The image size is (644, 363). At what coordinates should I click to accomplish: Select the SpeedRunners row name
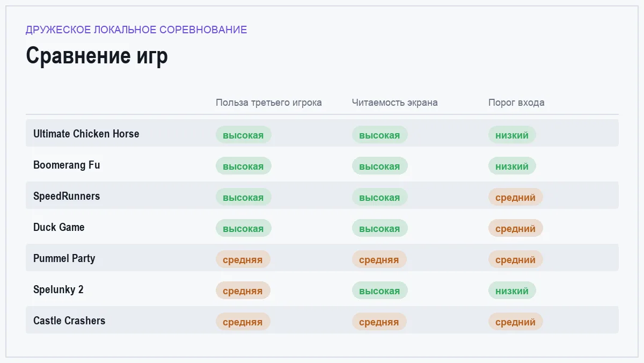click(67, 196)
